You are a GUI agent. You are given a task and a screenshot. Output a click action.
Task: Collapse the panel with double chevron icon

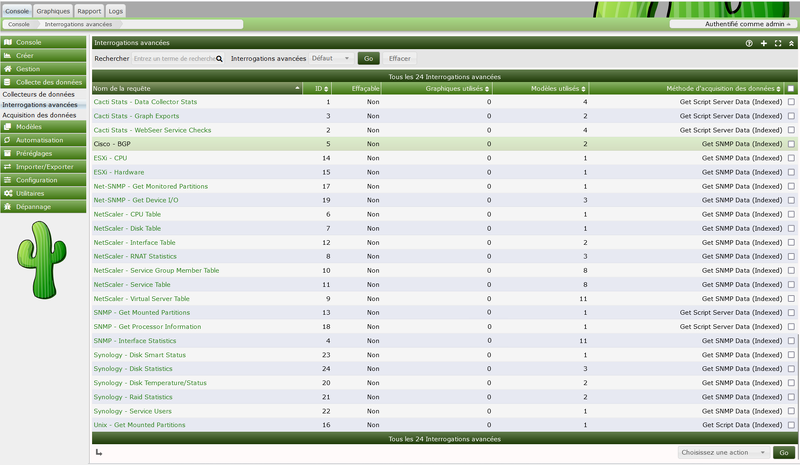point(791,43)
